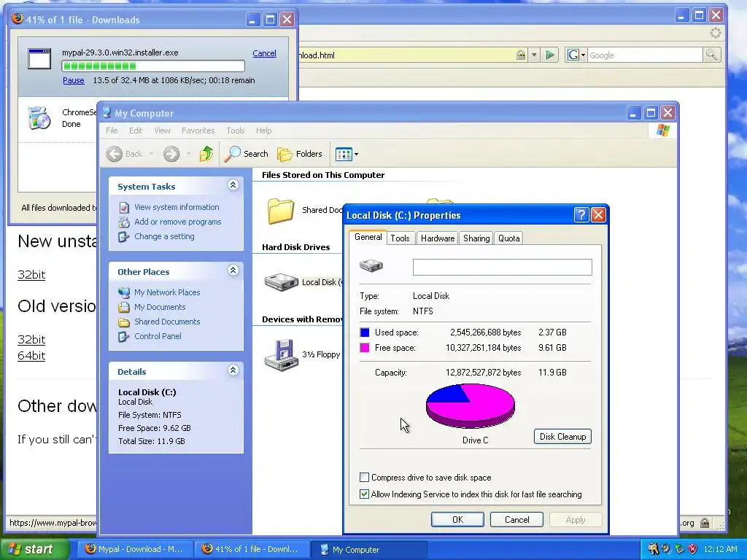Open Search in My Computer toolbar
Image resolution: width=747 pixels, height=560 pixels.
pos(246,154)
